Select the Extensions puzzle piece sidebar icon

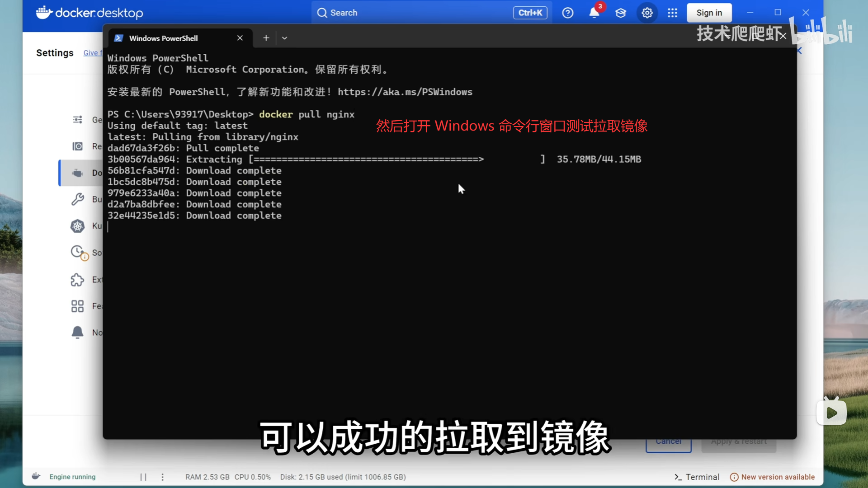78,280
